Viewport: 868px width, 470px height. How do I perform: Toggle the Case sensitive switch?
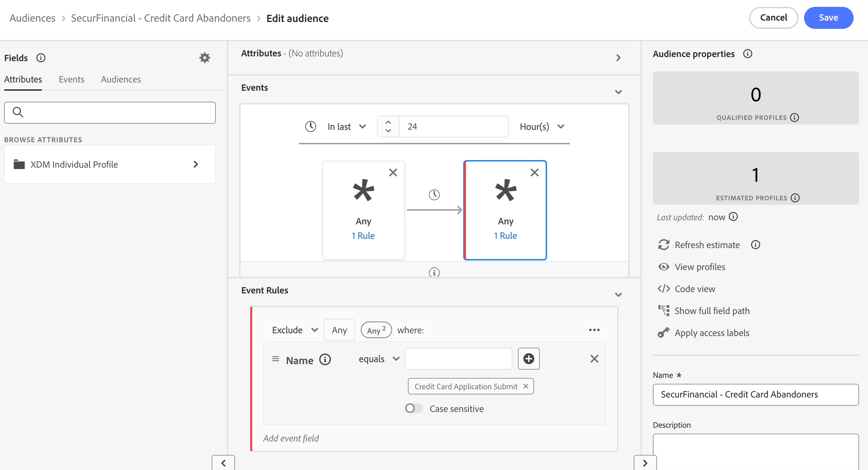413,408
